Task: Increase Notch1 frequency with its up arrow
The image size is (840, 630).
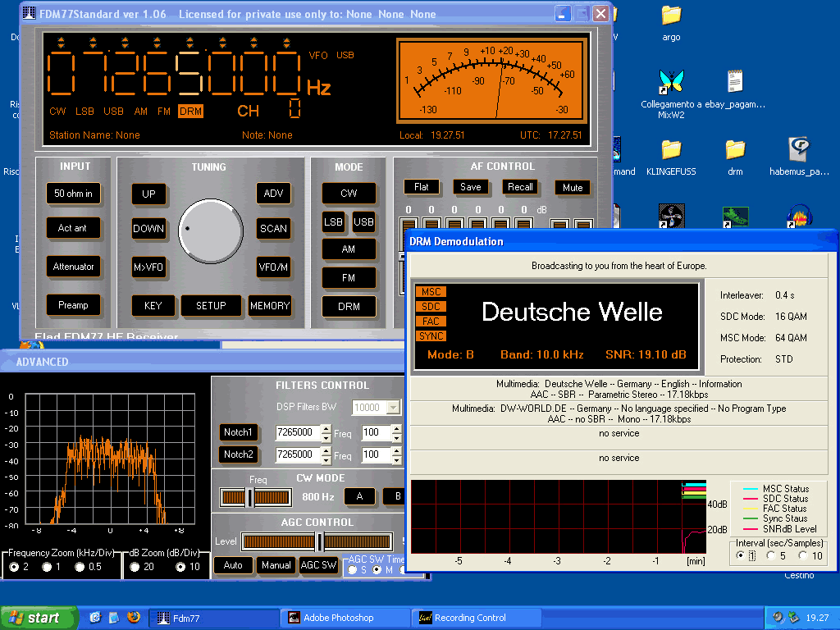Action: click(326, 428)
